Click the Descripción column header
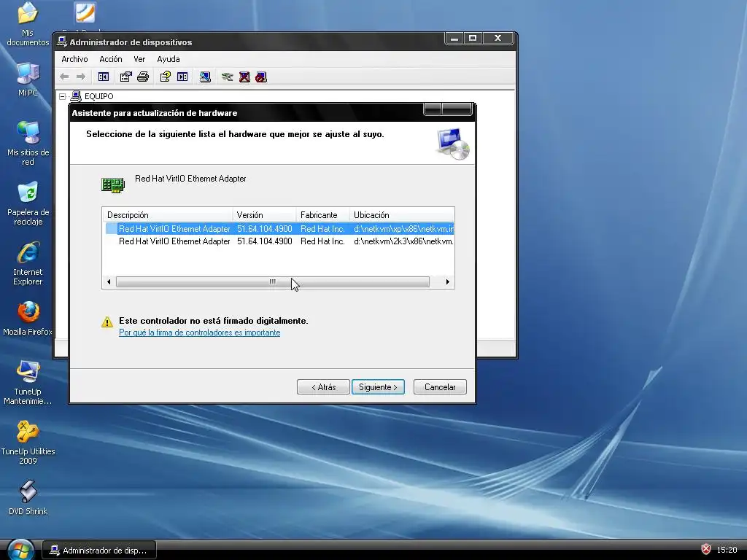 click(x=167, y=215)
